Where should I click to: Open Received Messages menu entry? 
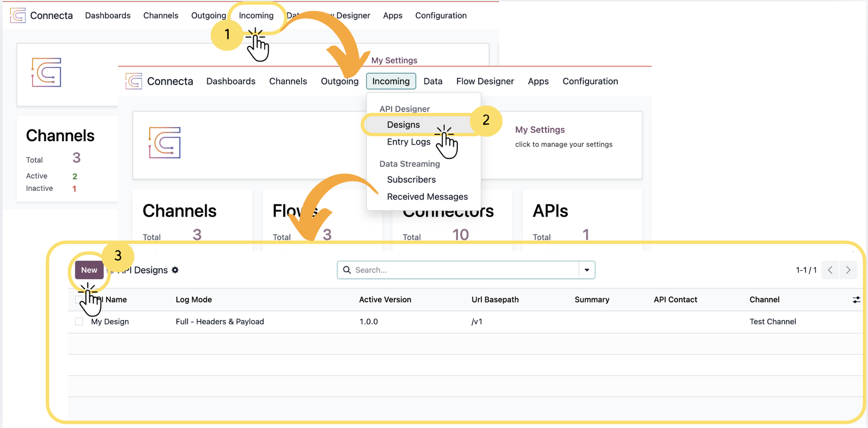pos(427,197)
